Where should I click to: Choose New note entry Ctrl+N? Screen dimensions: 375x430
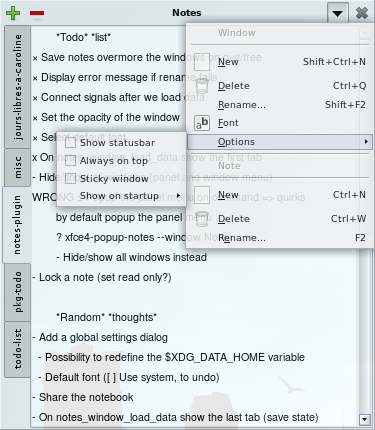coord(279,195)
